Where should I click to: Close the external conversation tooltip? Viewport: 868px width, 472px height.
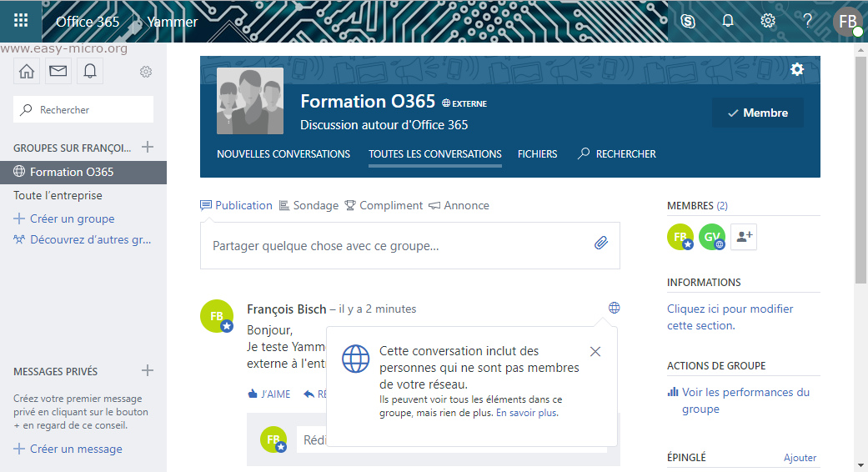point(595,351)
